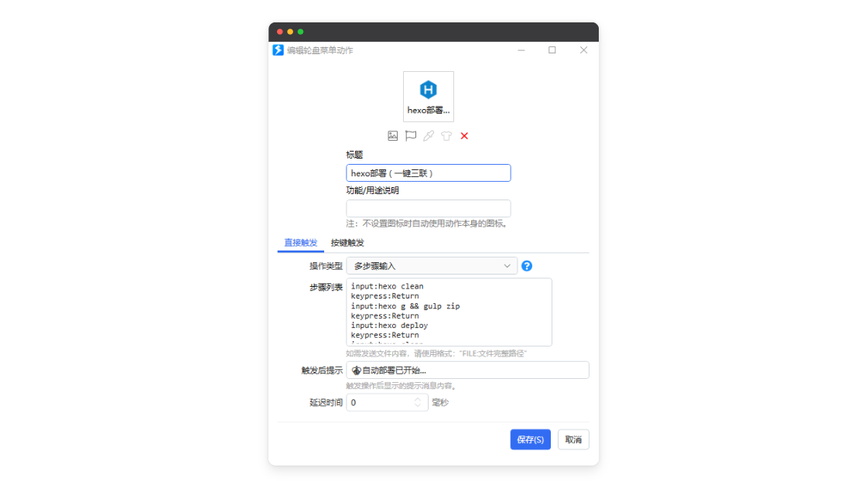Click the 取消 button
Screen dimensions: 868x488
573,439
